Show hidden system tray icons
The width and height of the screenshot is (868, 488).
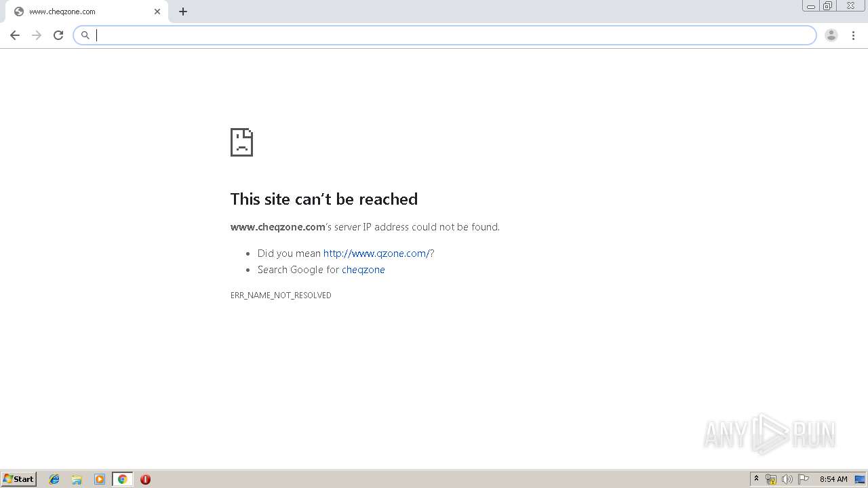(757, 479)
